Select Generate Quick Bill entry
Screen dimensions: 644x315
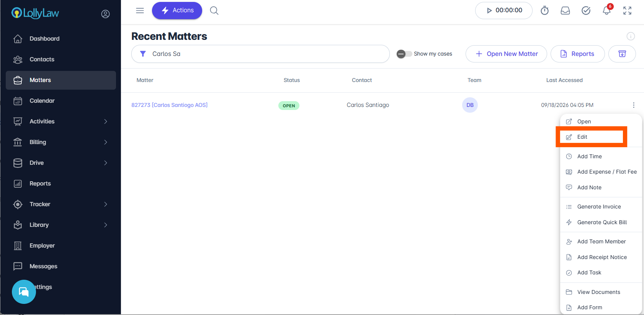(601, 222)
